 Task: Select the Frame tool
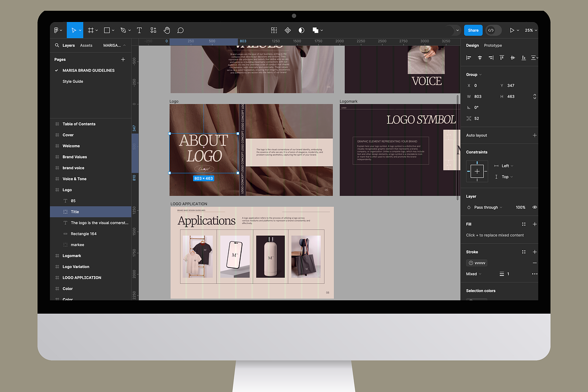(91, 30)
